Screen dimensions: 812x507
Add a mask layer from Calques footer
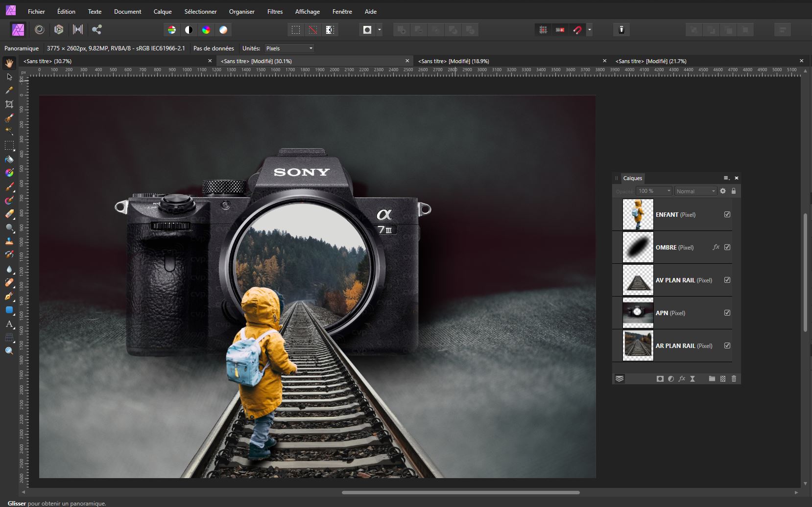(660, 379)
